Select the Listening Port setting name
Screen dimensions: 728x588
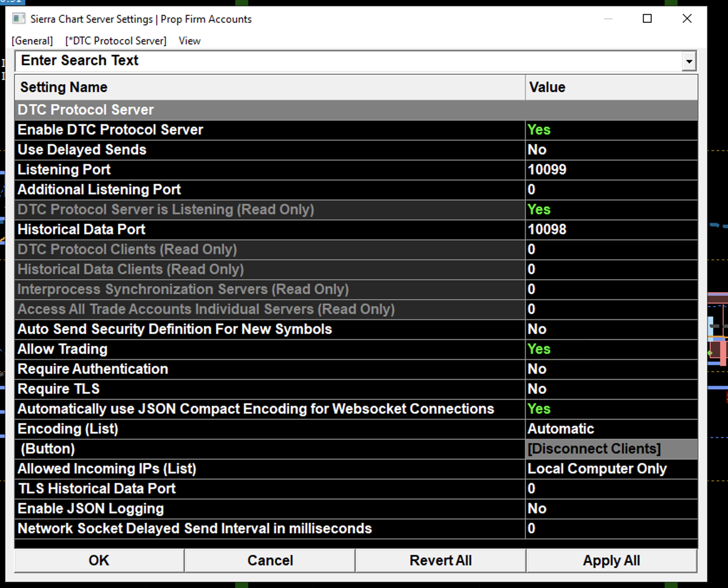[64, 170]
